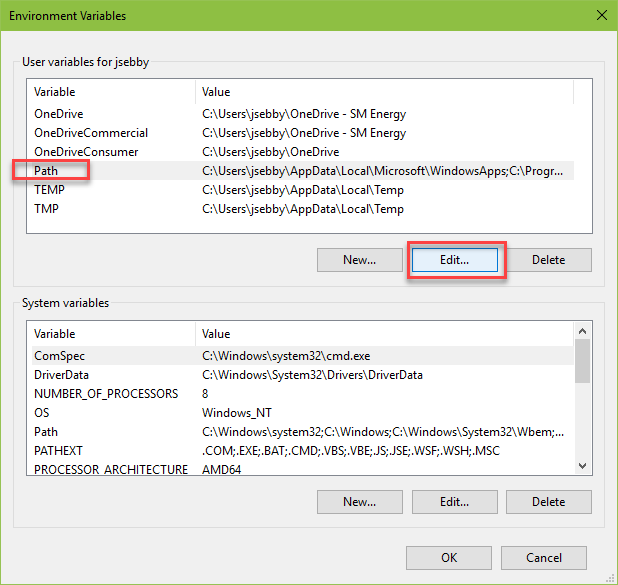The image size is (618, 585).
Task: Select the NUMBER_OF_PROCESSORS system variable
Action: point(303,394)
